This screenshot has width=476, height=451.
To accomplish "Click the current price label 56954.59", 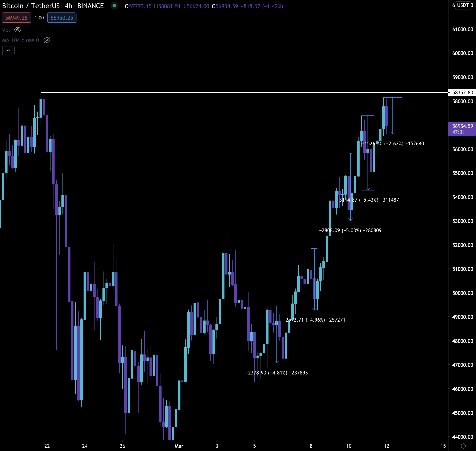I will (462, 126).
